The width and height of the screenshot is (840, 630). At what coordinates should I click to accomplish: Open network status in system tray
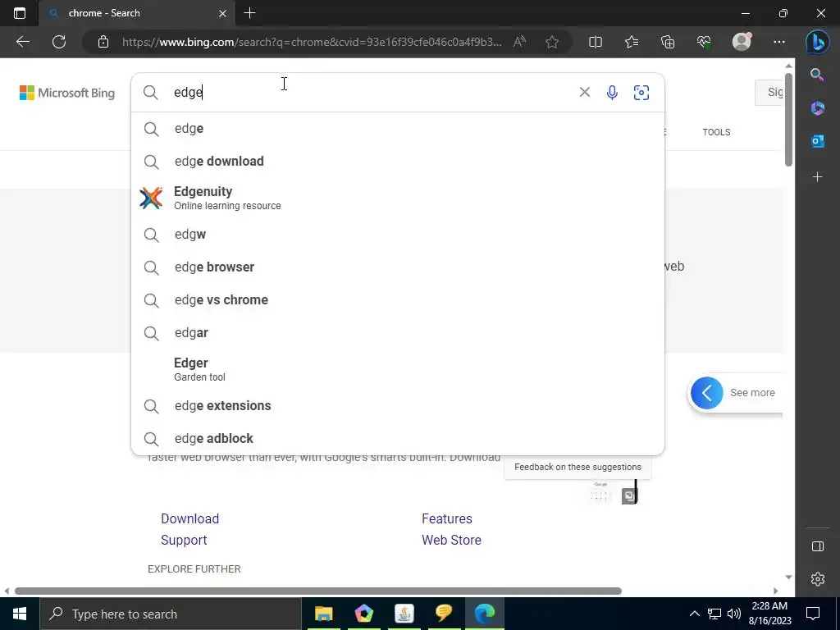point(714,614)
